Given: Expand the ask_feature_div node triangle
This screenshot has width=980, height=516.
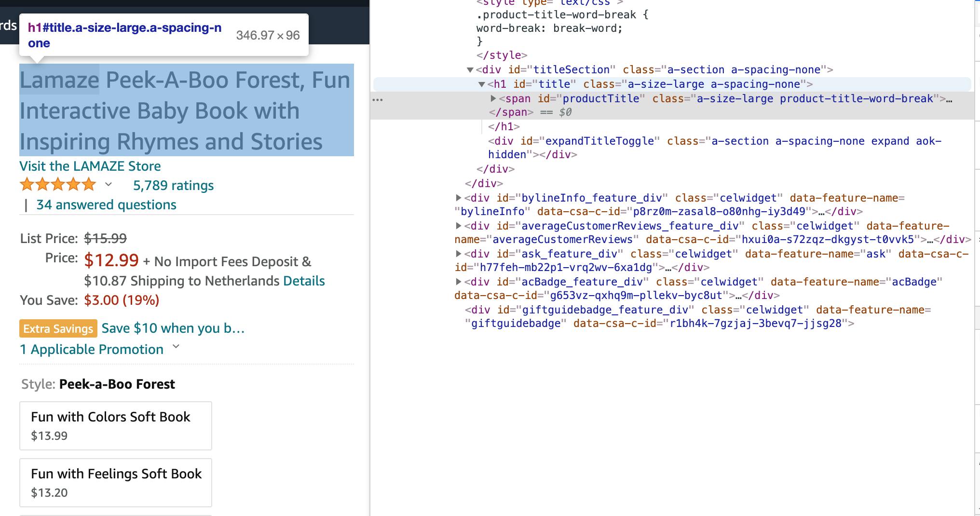Looking at the screenshot, I should (459, 254).
